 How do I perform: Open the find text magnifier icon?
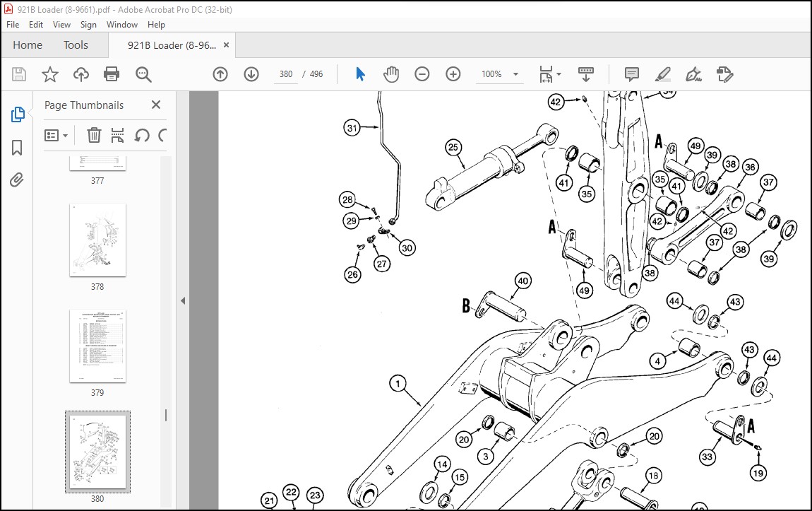143,74
